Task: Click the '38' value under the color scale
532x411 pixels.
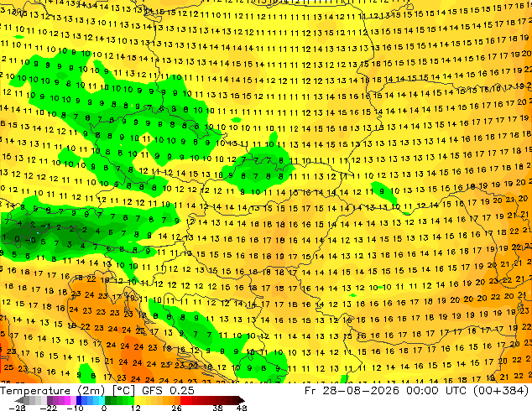Action: pos(218,408)
